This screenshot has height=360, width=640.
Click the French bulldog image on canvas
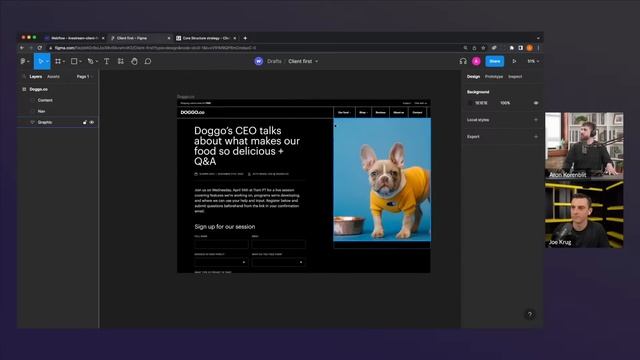coord(382,180)
